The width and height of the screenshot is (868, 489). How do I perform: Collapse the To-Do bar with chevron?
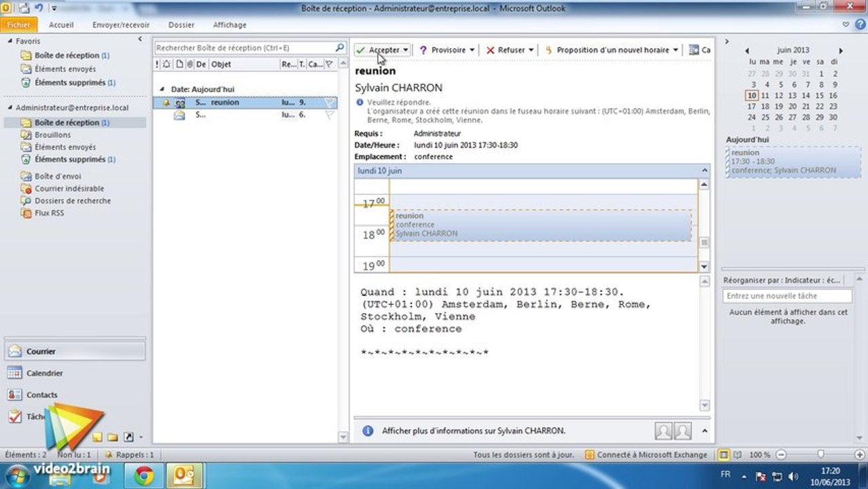click(726, 41)
